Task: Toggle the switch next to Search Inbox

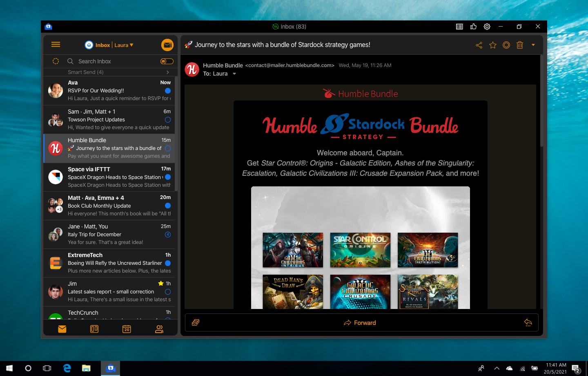Action: [x=167, y=61]
